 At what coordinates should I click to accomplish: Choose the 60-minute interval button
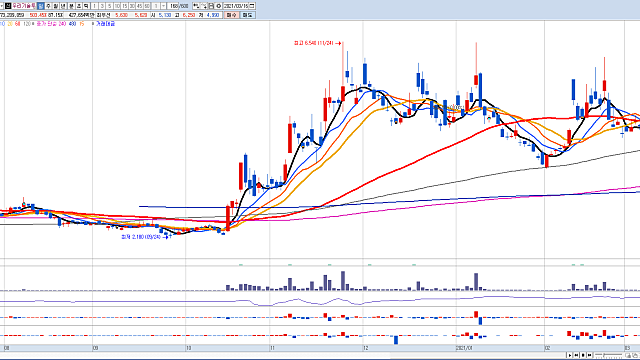[x=147, y=6]
